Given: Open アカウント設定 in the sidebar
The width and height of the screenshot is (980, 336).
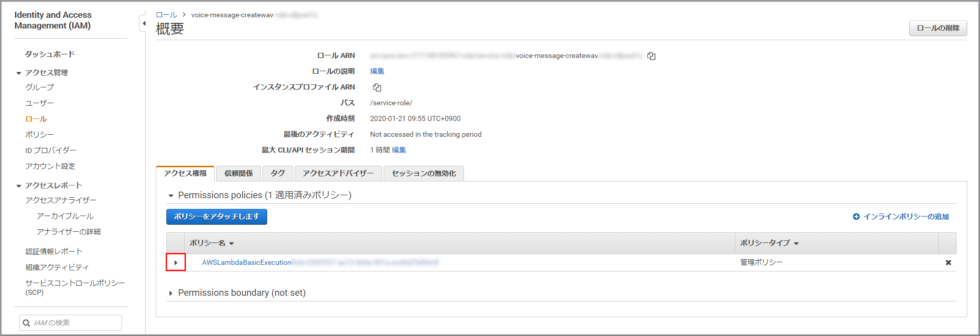Looking at the screenshot, I should click(50, 166).
